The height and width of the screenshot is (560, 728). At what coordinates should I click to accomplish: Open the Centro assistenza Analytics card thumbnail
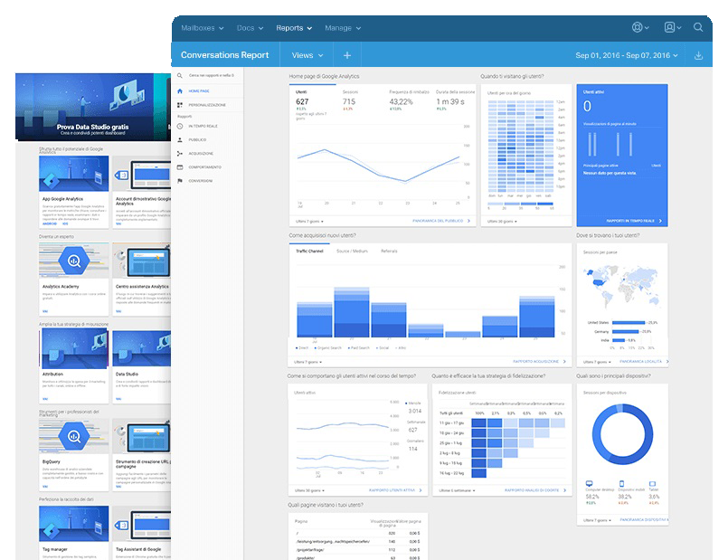tap(142, 261)
